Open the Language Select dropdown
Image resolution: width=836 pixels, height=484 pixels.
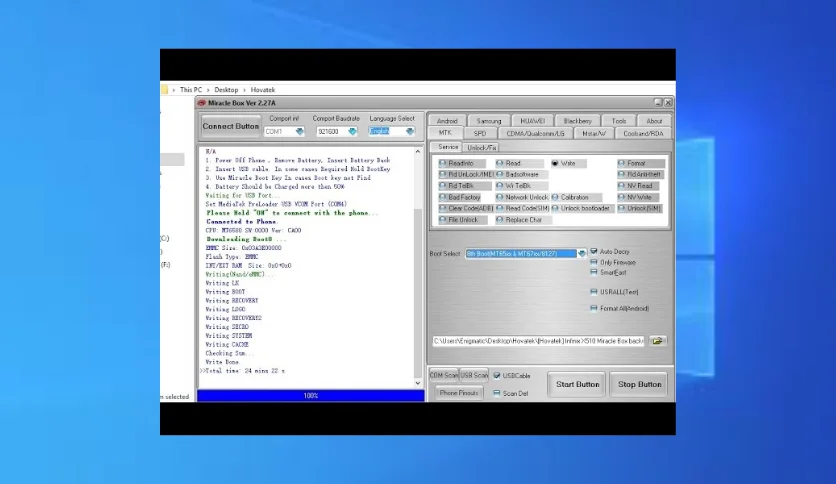pyautogui.click(x=409, y=131)
